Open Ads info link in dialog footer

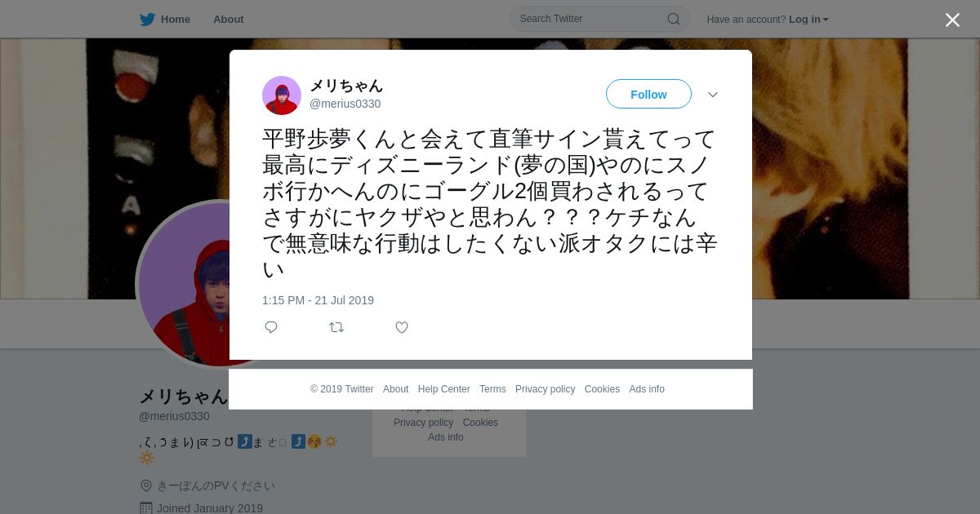click(647, 389)
